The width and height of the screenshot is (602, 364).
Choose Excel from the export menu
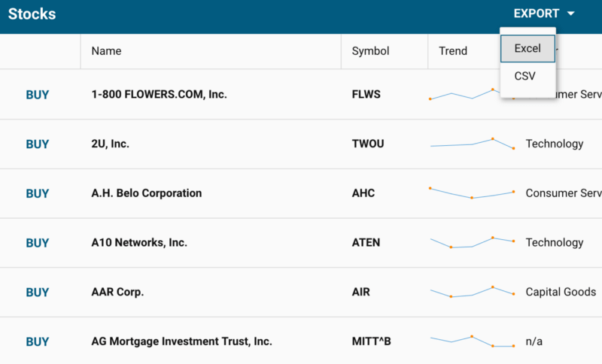(x=528, y=49)
